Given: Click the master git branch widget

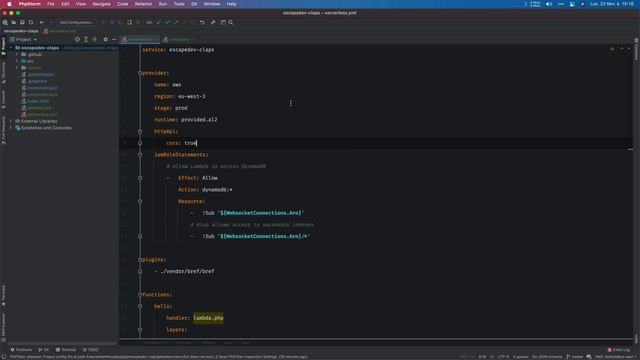Looking at the screenshot, I should click(x=575, y=357).
